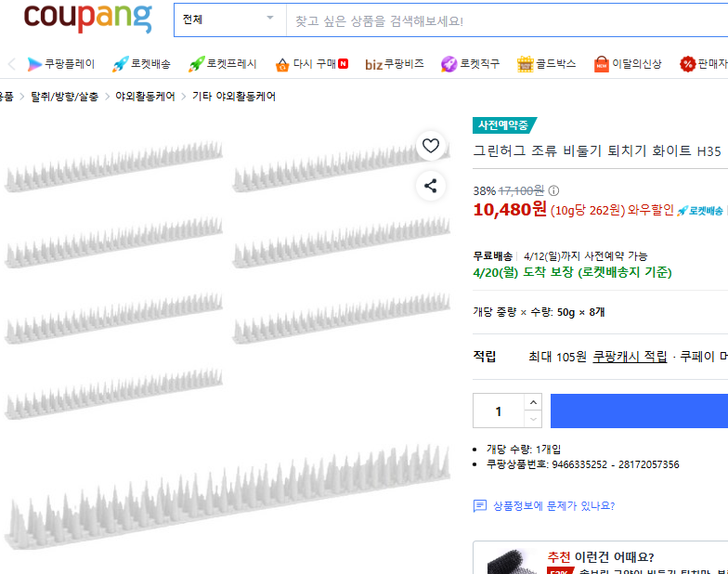Focus the product search input field
728x574 pixels.
[507, 20]
